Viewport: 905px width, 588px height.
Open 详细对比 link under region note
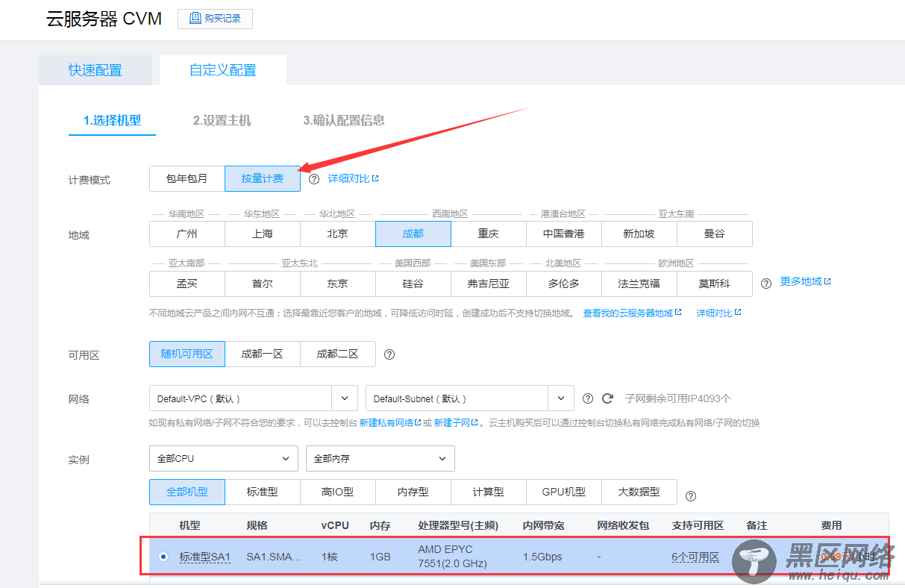pos(719,313)
